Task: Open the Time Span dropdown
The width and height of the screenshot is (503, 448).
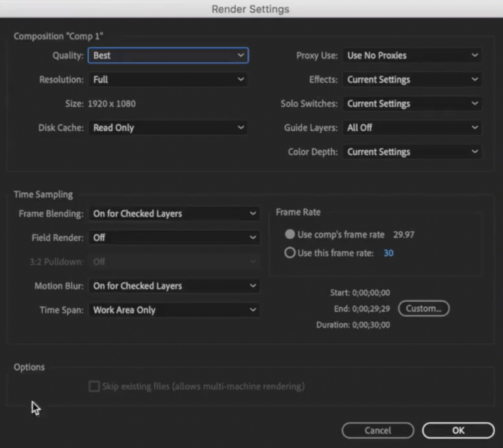Action: [x=174, y=309]
